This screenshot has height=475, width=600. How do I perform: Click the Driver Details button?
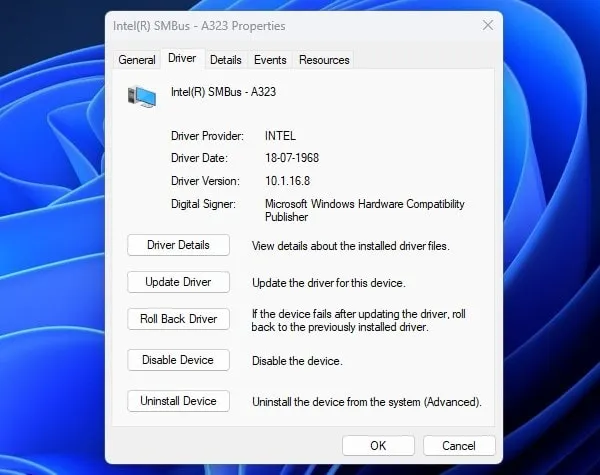click(178, 245)
